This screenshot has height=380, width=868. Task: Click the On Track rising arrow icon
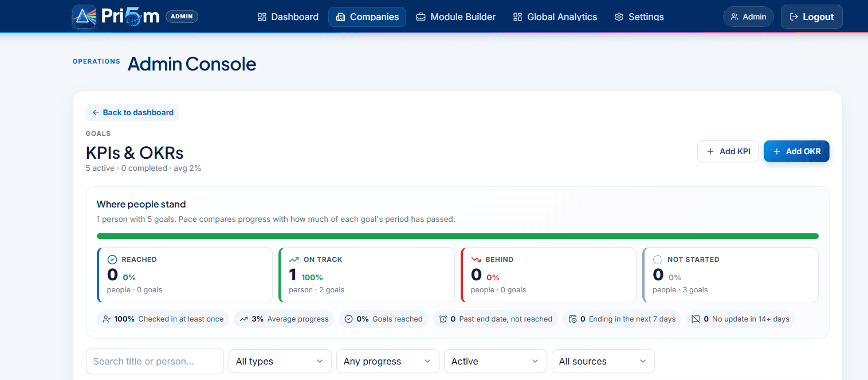pos(294,260)
